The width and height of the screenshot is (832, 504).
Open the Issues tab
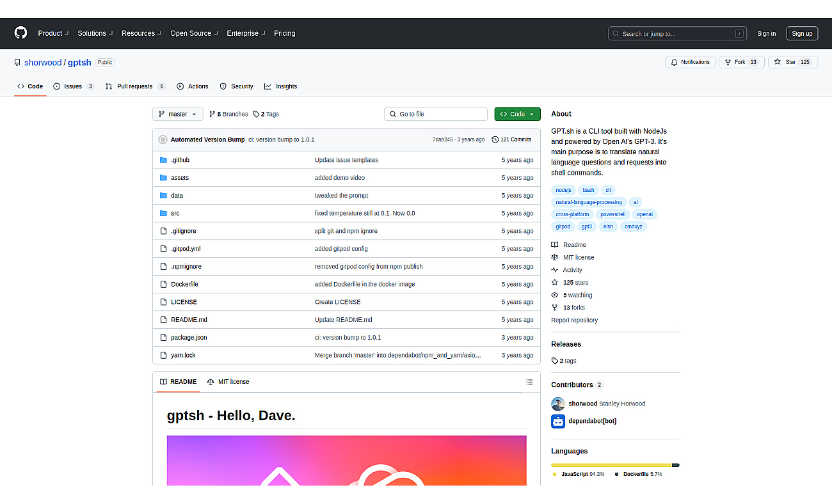click(74, 86)
